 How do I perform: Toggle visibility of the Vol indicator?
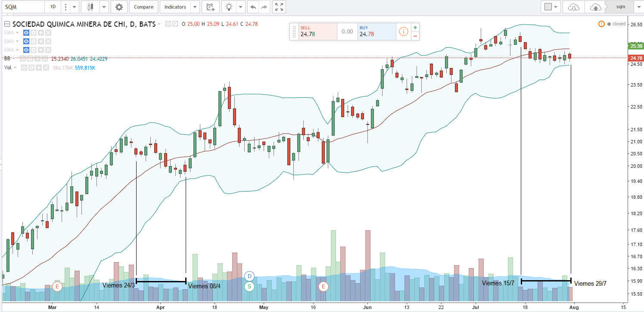pyautogui.click(x=24, y=68)
